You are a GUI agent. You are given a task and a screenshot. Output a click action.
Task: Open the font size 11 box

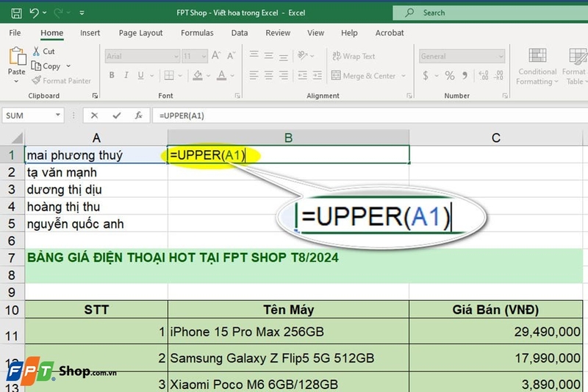point(195,57)
